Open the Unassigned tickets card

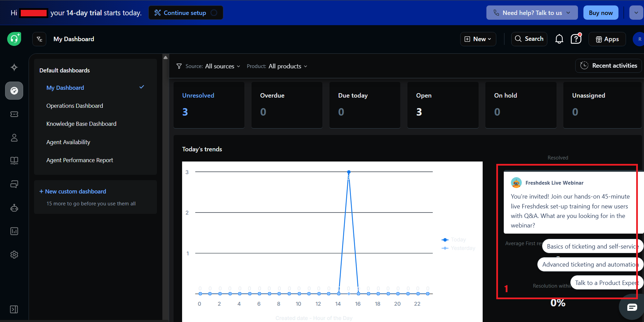602,105
